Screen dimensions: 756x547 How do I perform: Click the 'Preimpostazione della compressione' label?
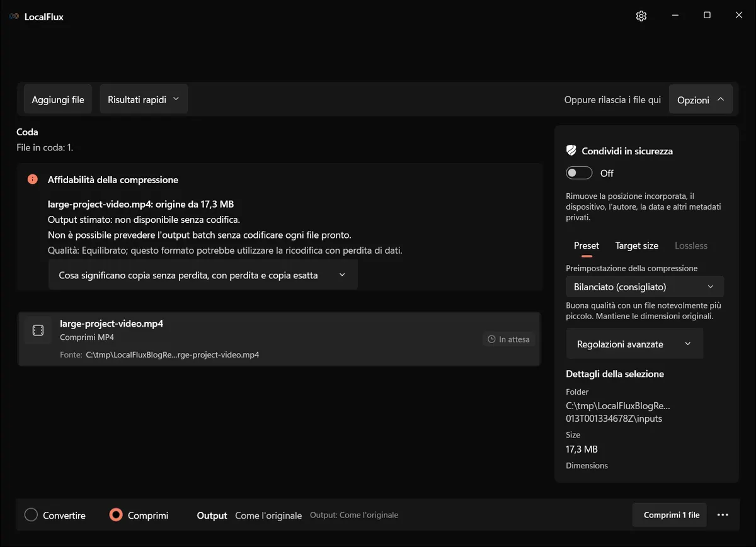(x=632, y=268)
